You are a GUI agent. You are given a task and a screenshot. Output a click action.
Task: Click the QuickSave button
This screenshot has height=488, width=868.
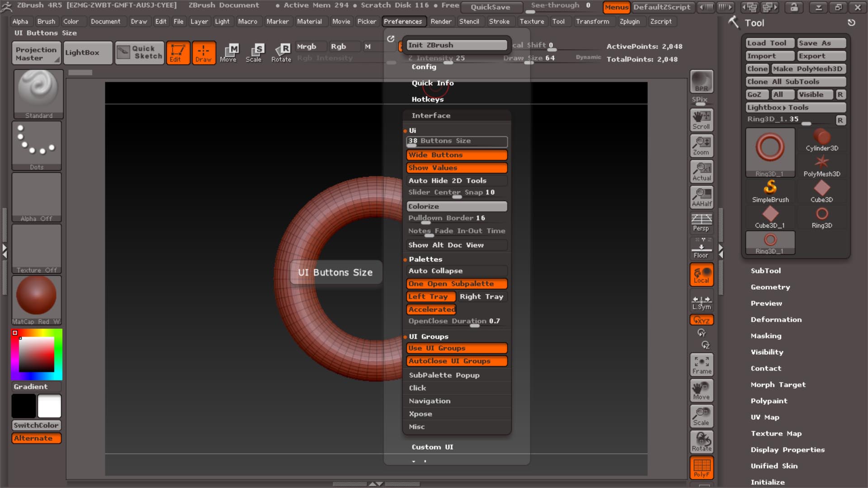click(x=491, y=7)
